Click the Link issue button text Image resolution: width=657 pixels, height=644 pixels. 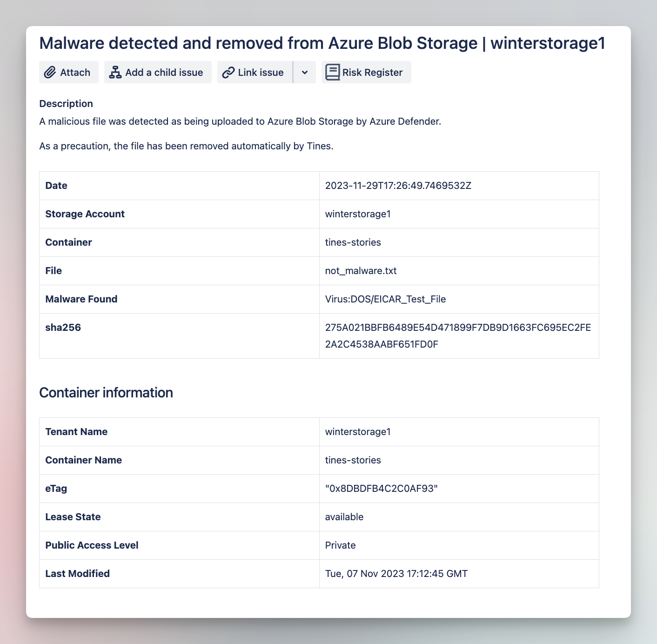tap(261, 73)
